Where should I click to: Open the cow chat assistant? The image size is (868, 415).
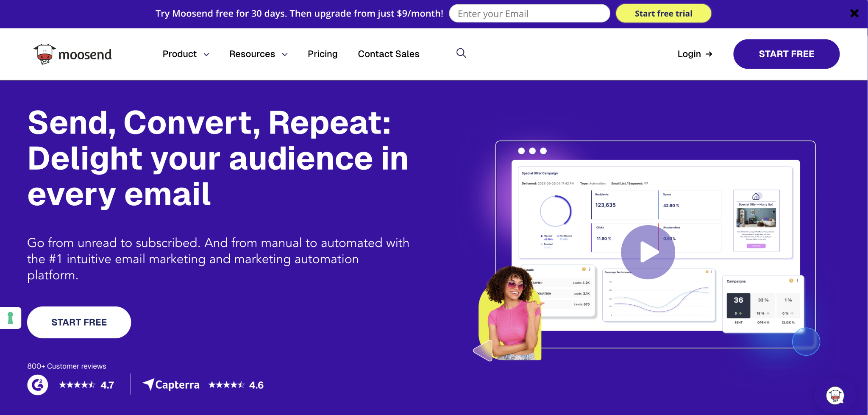835,395
